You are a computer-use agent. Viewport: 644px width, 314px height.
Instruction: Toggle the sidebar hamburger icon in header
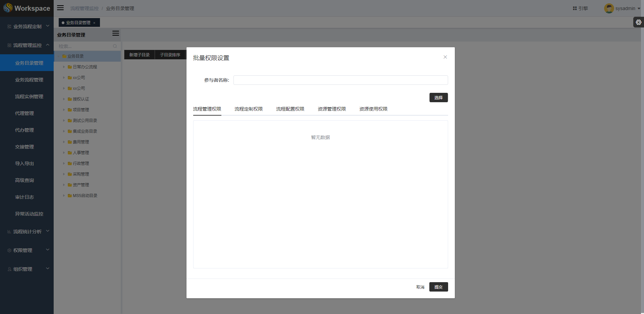tap(60, 8)
